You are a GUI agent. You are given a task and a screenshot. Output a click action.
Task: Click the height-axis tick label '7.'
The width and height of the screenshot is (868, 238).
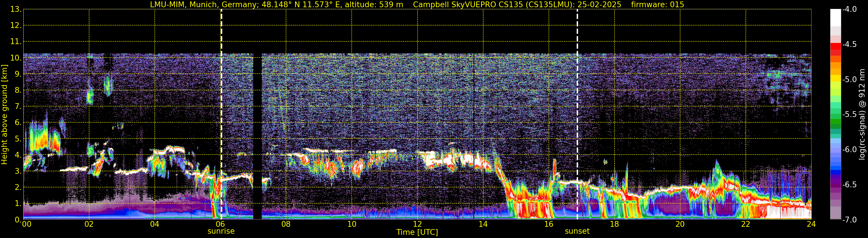point(18,107)
